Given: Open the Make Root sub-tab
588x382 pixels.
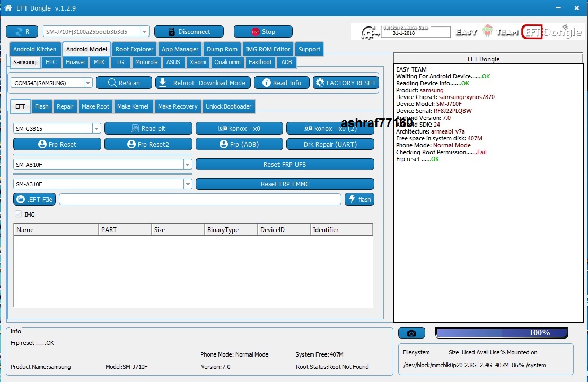Looking at the screenshot, I should [x=95, y=106].
